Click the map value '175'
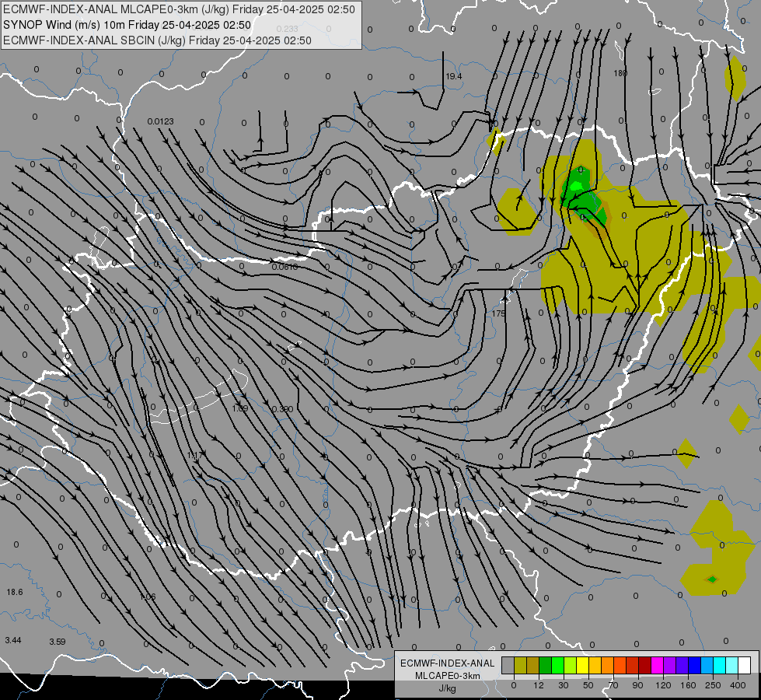 pos(498,313)
